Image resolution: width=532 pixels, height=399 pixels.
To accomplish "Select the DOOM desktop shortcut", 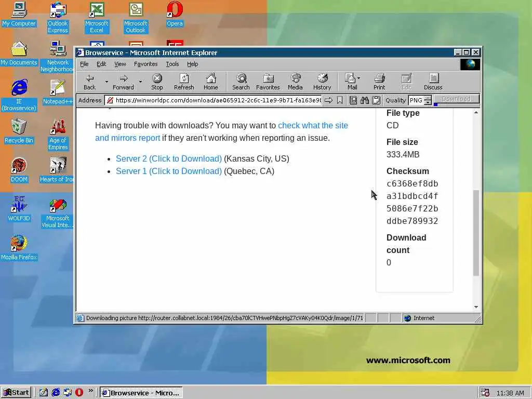I will pos(19,170).
